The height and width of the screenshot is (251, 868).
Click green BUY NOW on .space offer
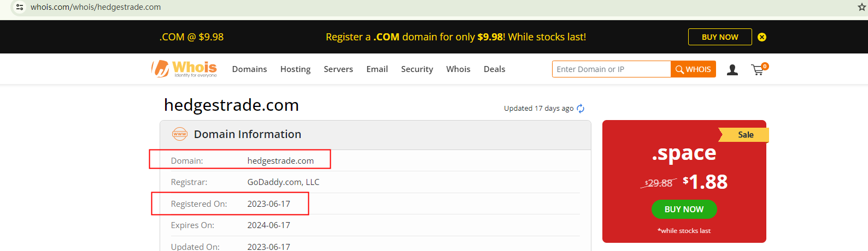(x=684, y=210)
